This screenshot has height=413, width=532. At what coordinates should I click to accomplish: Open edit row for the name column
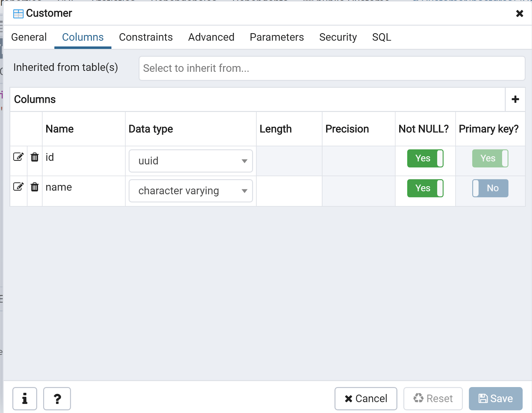18,187
